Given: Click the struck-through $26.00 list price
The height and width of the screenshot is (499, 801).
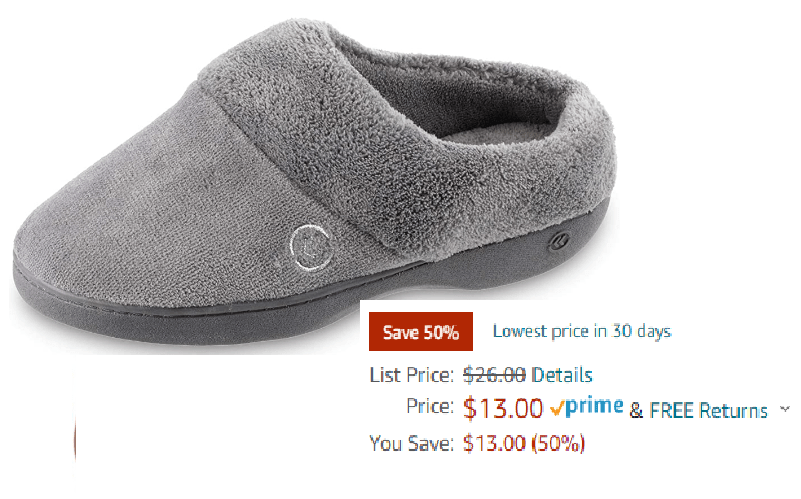Looking at the screenshot, I should [x=494, y=375].
